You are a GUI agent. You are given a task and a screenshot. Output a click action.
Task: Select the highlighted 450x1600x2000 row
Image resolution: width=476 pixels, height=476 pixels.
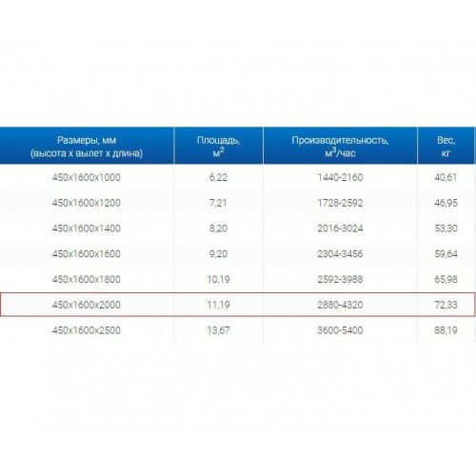tap(237, 305)
